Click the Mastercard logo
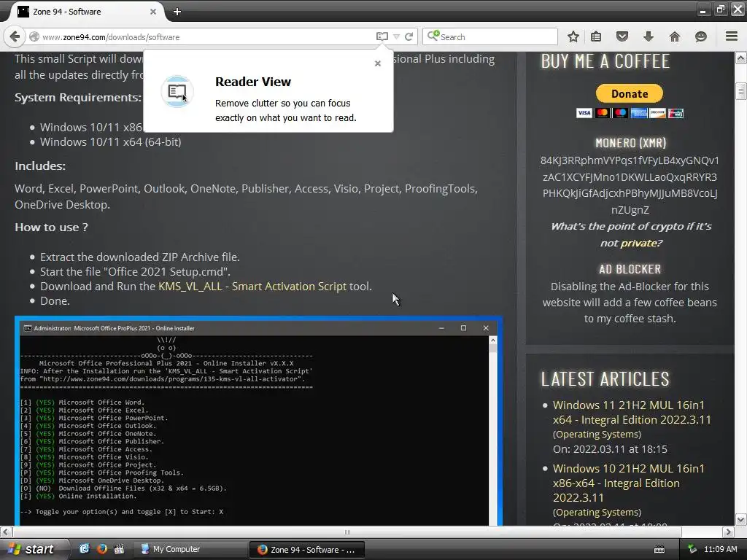 [602, 113]
